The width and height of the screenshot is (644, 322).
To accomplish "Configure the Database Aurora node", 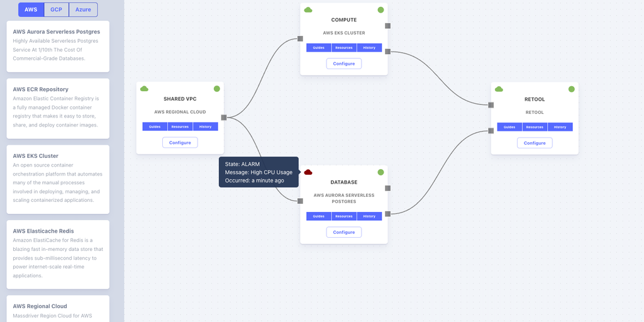I will click(344, 232).
